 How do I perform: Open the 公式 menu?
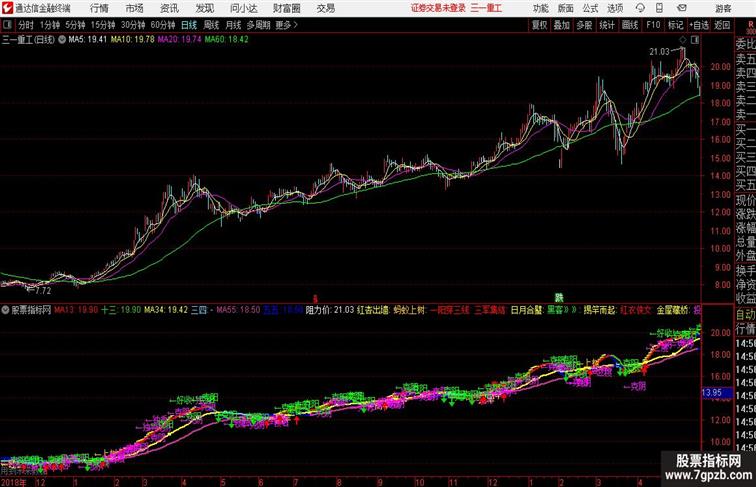pos(590,8)
